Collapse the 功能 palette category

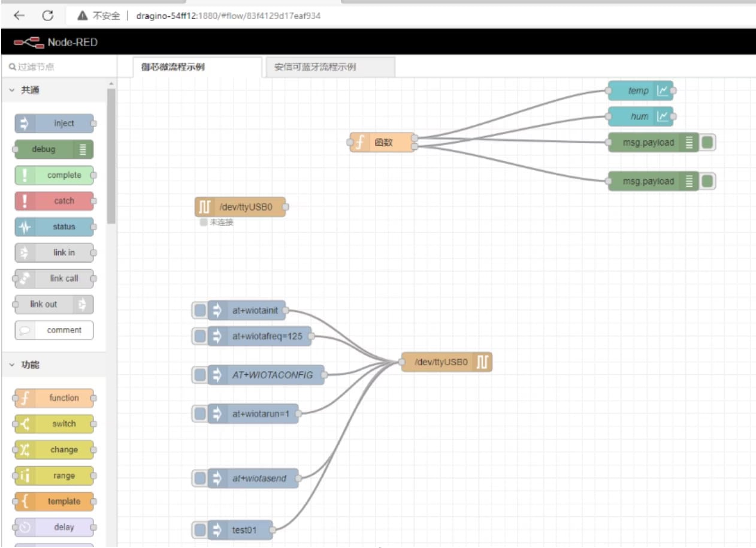click(12, 365)
